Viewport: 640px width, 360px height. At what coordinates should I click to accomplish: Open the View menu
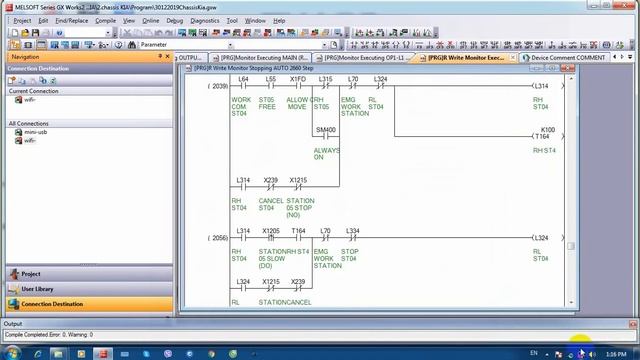coord(129,20)
